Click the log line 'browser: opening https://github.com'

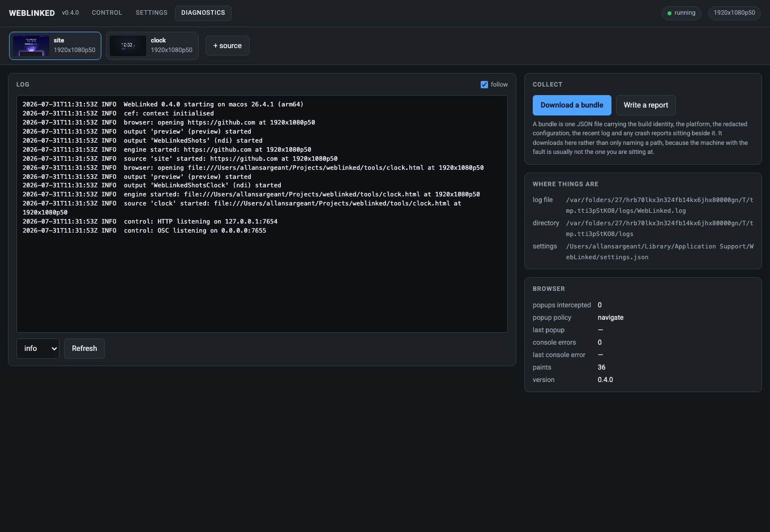coord(169,122)
